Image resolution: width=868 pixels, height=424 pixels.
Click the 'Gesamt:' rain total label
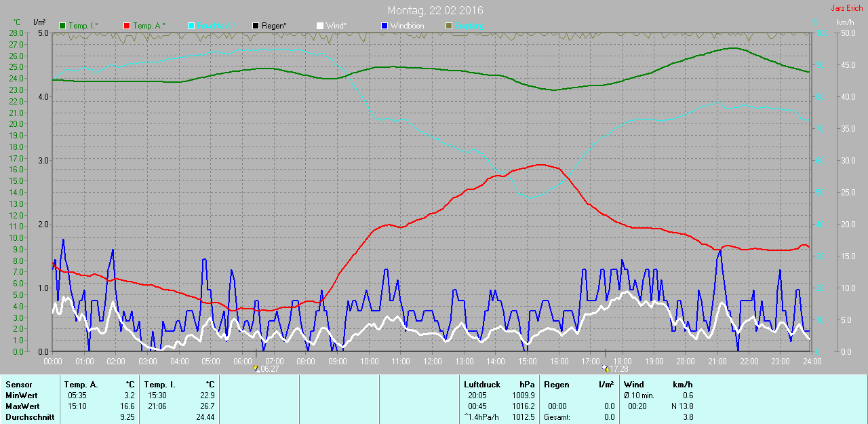(x=557, y=417)
